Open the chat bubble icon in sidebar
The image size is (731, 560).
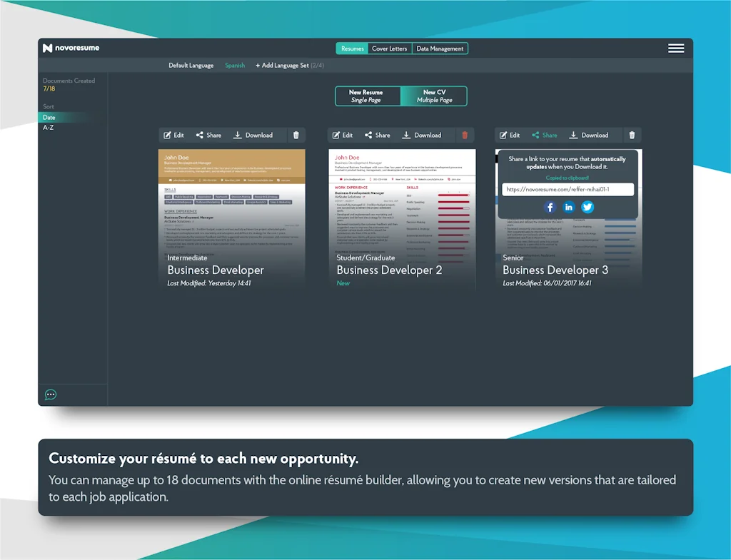coord(51,395)
